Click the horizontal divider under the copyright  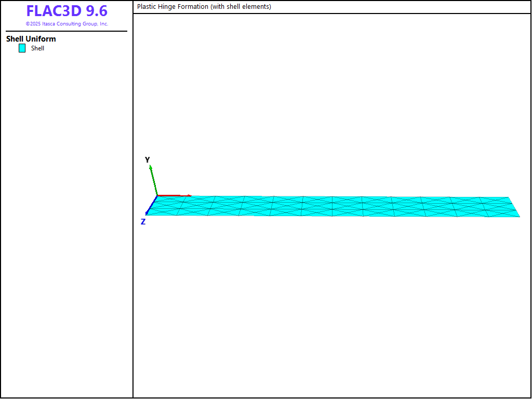point(66,31)
